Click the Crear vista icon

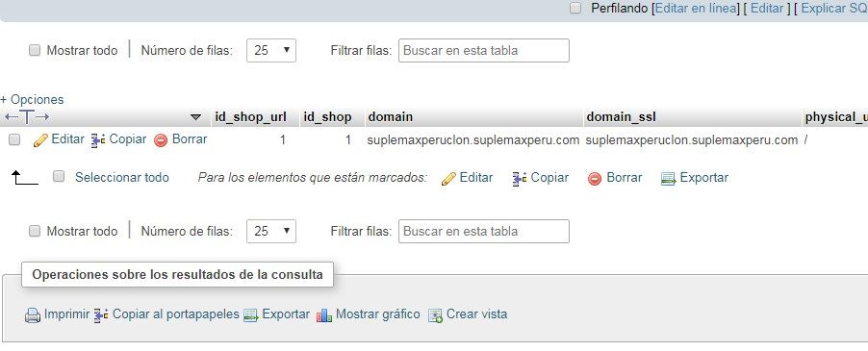pos(436,315)
